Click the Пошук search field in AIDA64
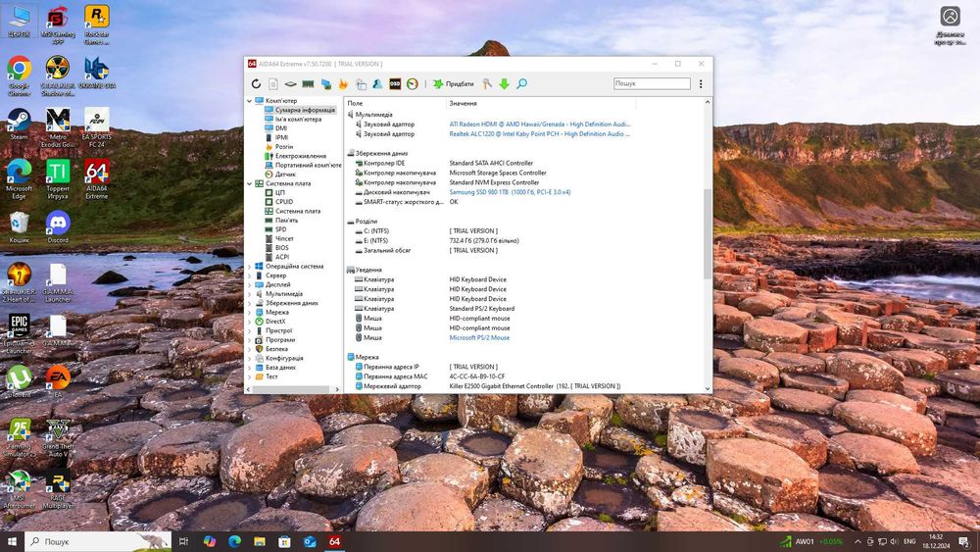 (652, 84)
